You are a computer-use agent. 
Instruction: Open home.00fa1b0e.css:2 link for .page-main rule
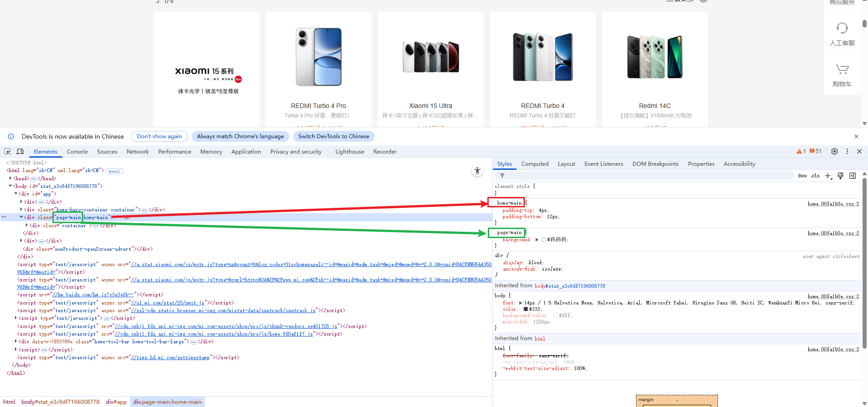(x=833, y=233)
